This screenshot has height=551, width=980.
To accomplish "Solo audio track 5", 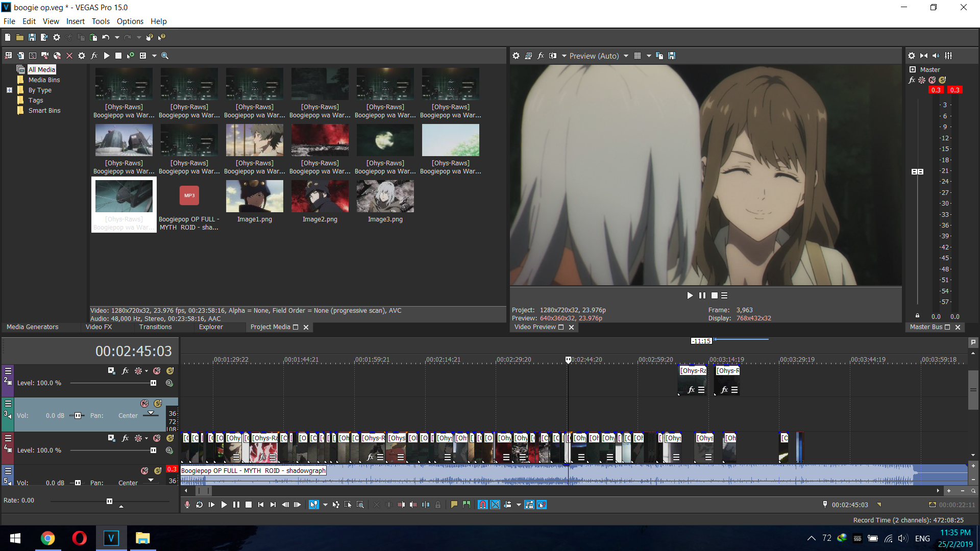I will click(158, 471).
